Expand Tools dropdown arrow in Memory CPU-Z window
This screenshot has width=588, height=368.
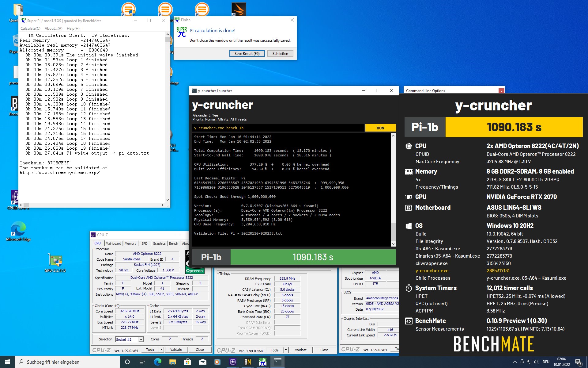pyautogui.click(x=285, y=350)
